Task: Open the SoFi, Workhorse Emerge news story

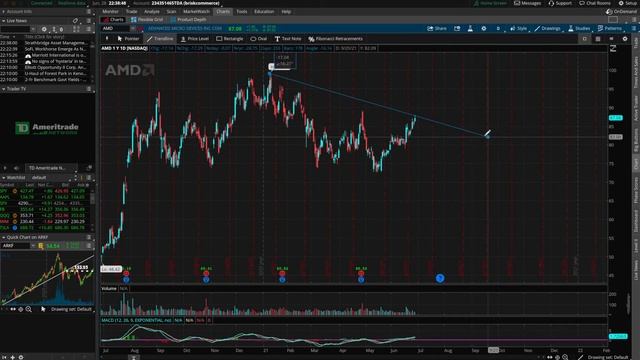Action: click(x=55, y=49)
